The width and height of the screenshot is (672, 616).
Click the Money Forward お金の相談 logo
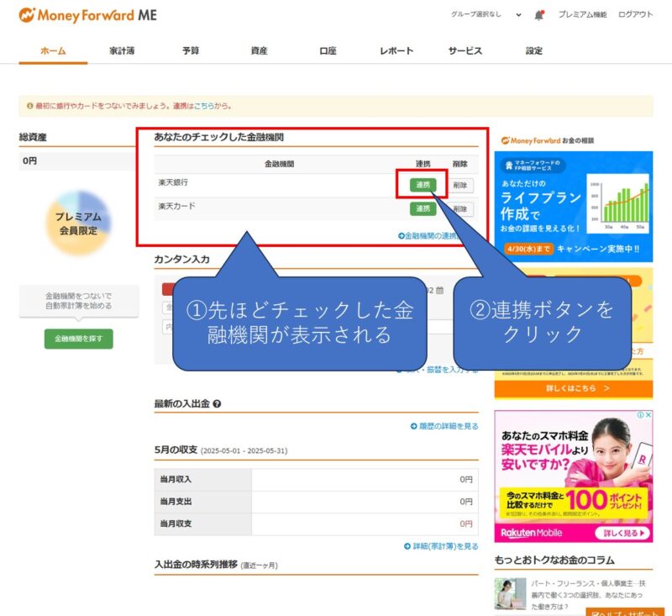tap(548, 140)
